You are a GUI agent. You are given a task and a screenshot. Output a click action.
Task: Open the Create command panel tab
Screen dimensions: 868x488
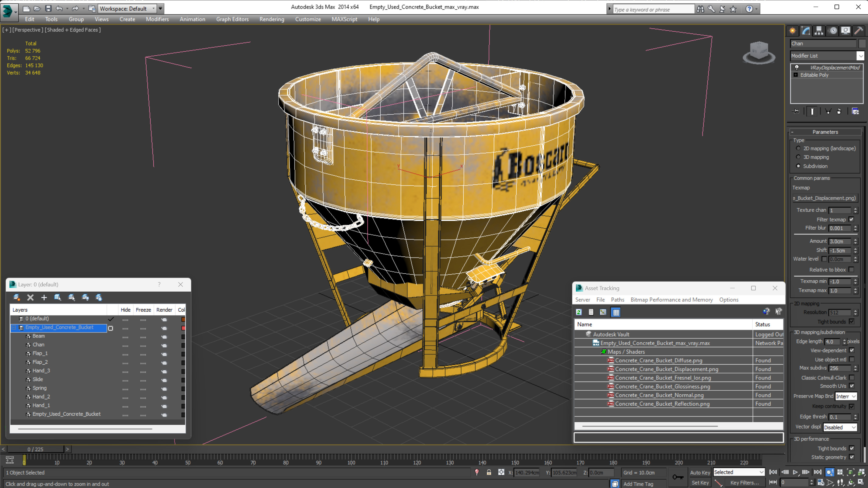click(793, 31)
